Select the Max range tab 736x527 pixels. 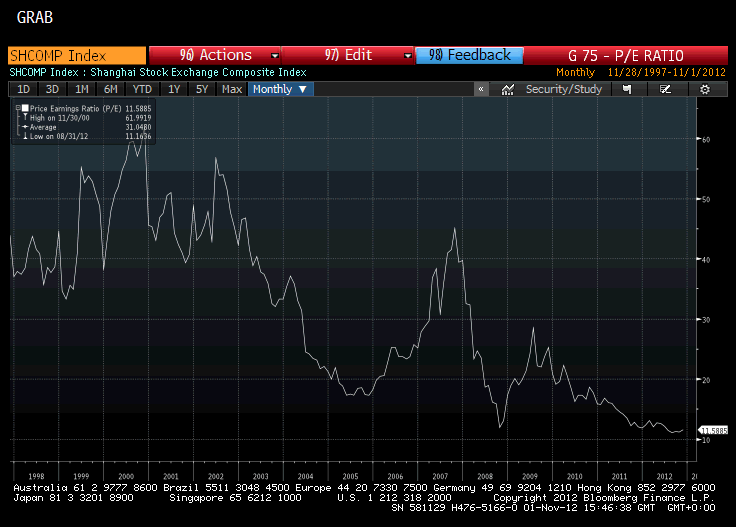tap(232, 89)
